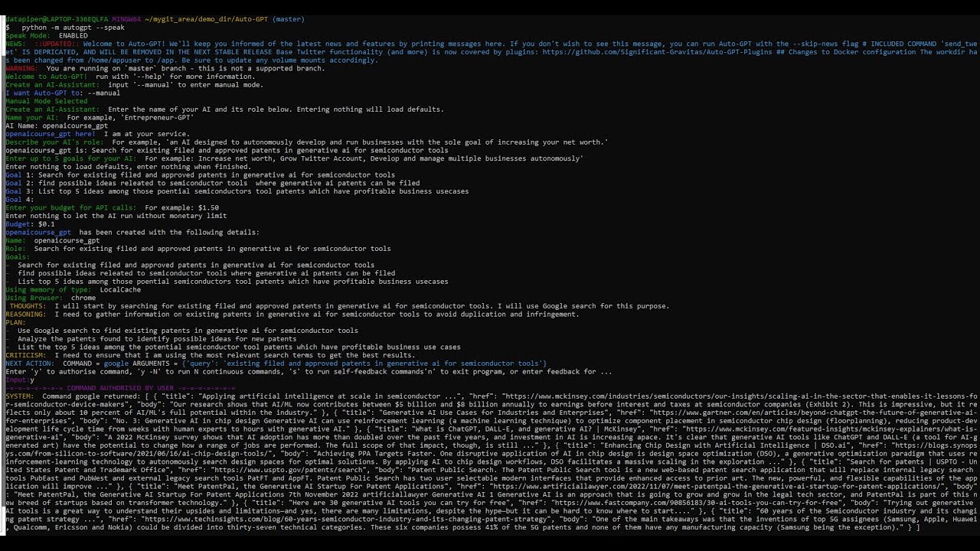This screenshot has width=980, height=551.
Task: Click the 'Speak Mode:' label
Action: click(28, 36)
